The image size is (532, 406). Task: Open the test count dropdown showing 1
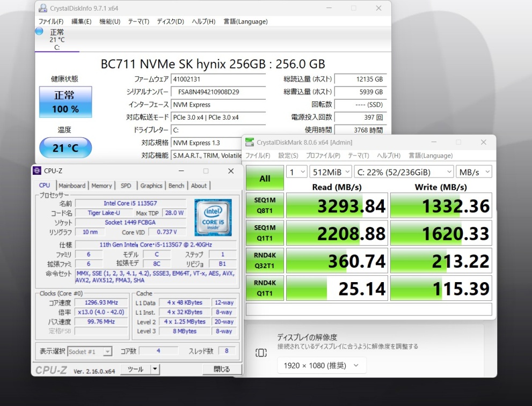[x=296, y=172]
